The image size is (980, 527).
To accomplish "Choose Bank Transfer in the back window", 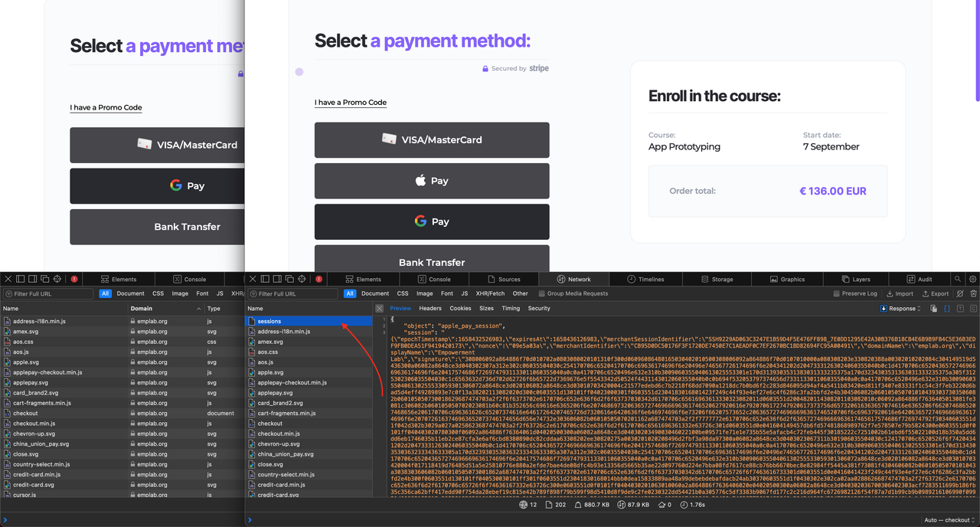I will (157, 227).
